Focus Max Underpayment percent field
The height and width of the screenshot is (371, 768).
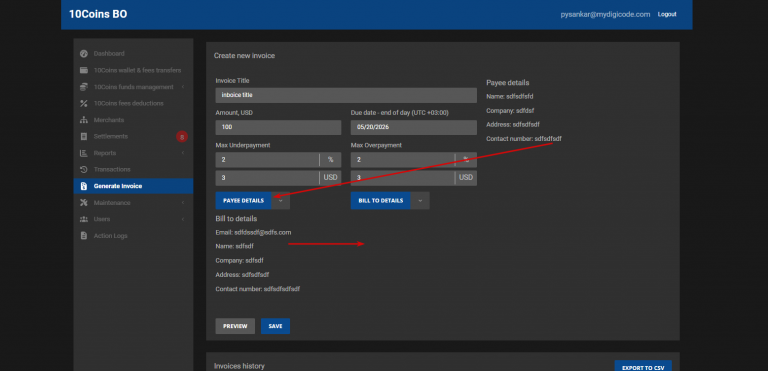[267, 160]
